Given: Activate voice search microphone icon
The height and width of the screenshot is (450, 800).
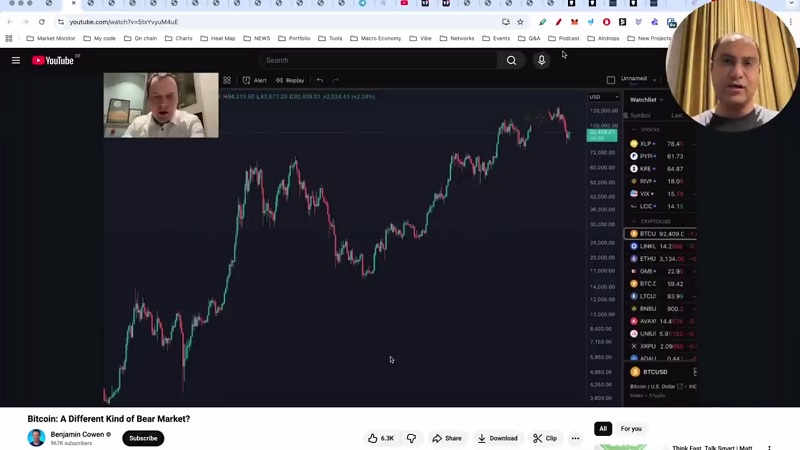Looking at the screenshot, I should 541,60.
